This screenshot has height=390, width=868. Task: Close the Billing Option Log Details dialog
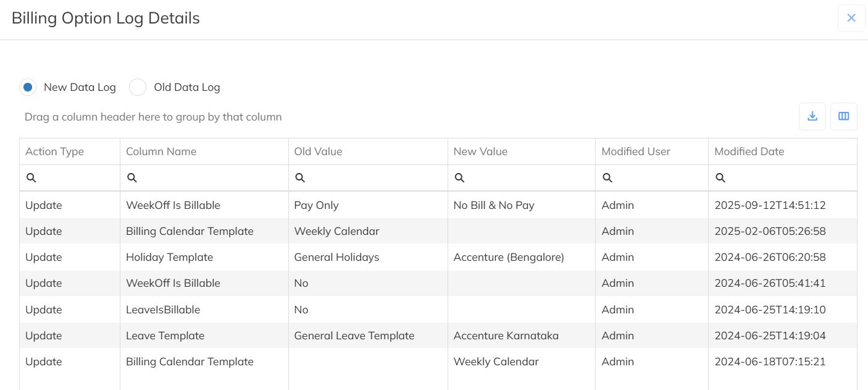[851, 18]
